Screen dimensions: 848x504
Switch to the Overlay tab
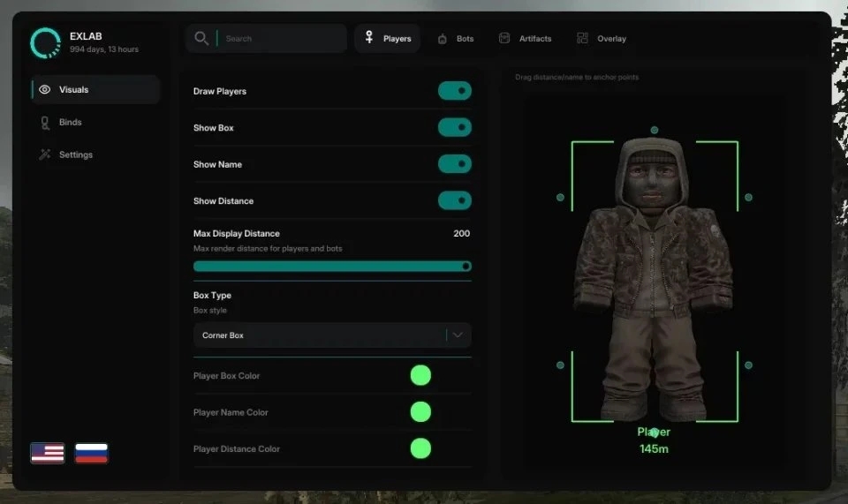(602, 38)
